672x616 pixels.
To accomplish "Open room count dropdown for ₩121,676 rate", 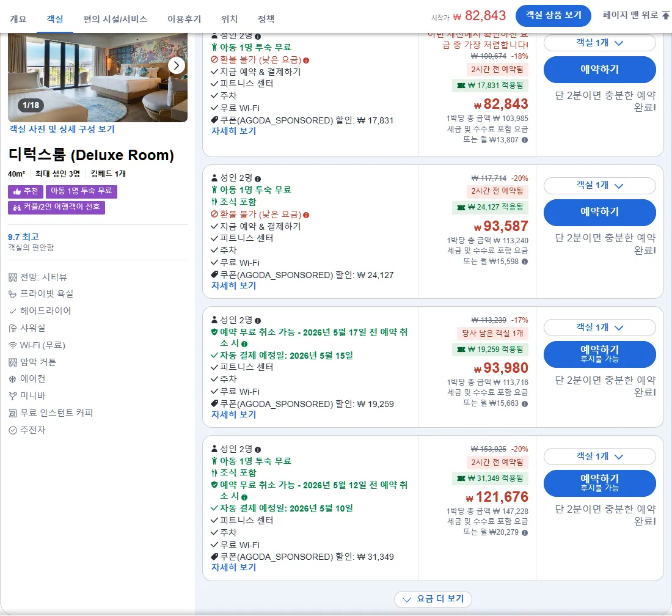I will pos(599,457).
